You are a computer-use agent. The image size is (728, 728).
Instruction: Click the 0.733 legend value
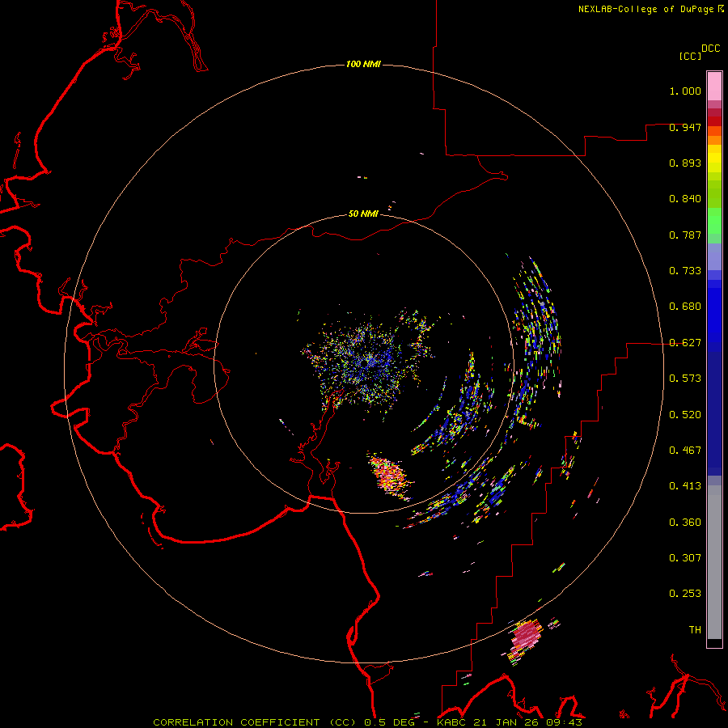pos(685,271)
